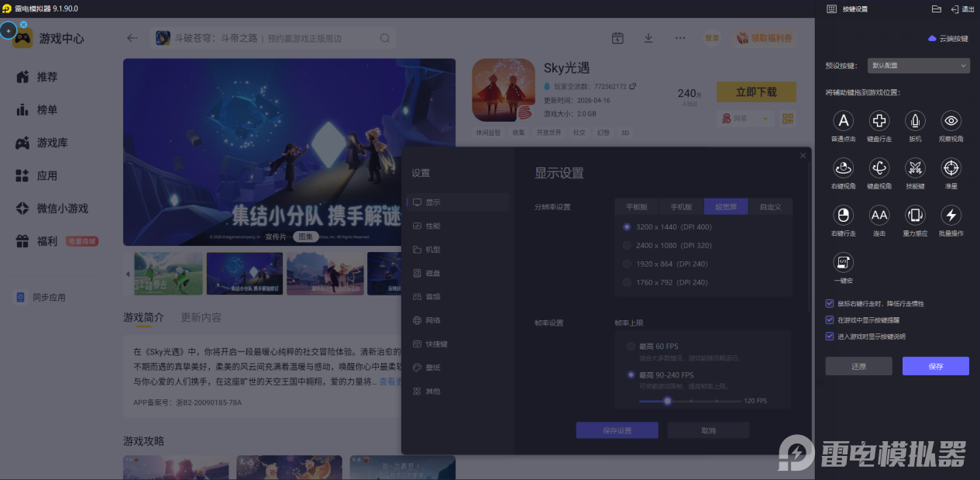Open the downloads icon in the top bar
The height and width of the screenshot is (480, 980).
click(x=648, y=38)
